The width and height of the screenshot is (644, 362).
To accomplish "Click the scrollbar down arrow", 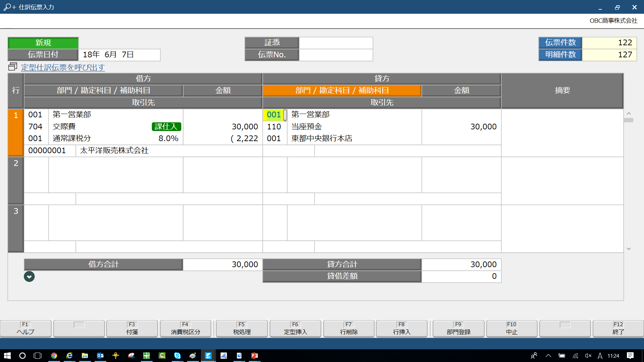I will [x=629, y=249].
